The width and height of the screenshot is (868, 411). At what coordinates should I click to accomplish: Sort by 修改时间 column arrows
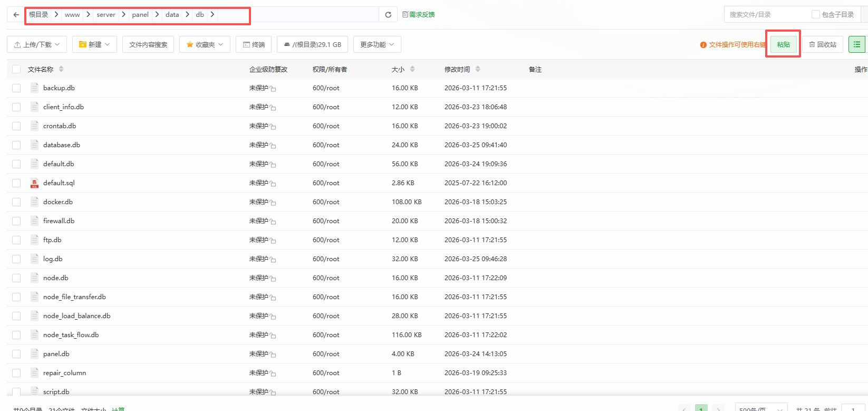478,69
